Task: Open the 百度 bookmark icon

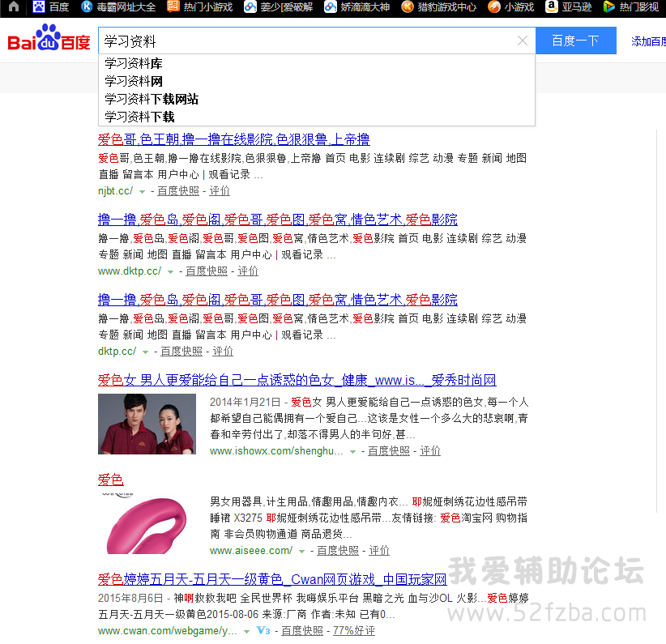Action: (39, 6)
